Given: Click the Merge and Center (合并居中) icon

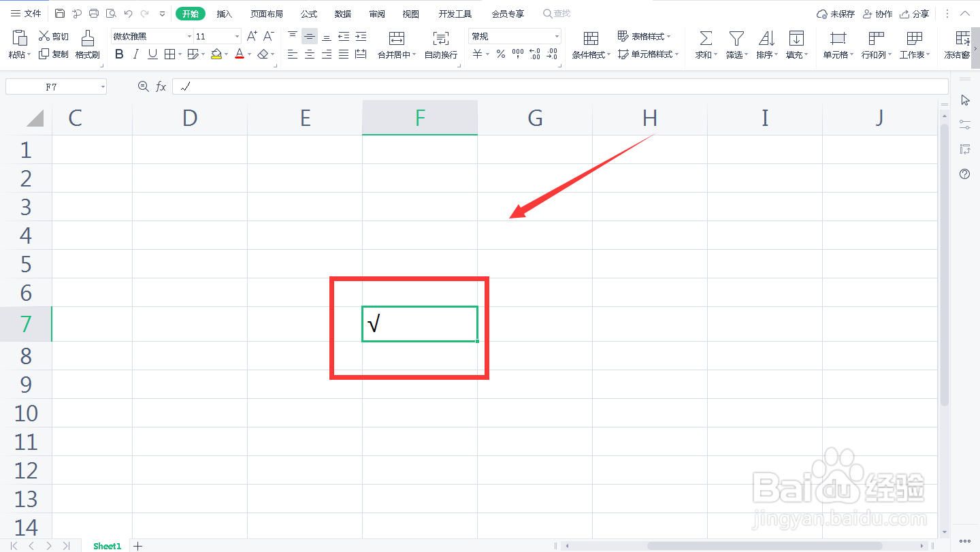Looking at the screenshot, I should pos(397,38).
